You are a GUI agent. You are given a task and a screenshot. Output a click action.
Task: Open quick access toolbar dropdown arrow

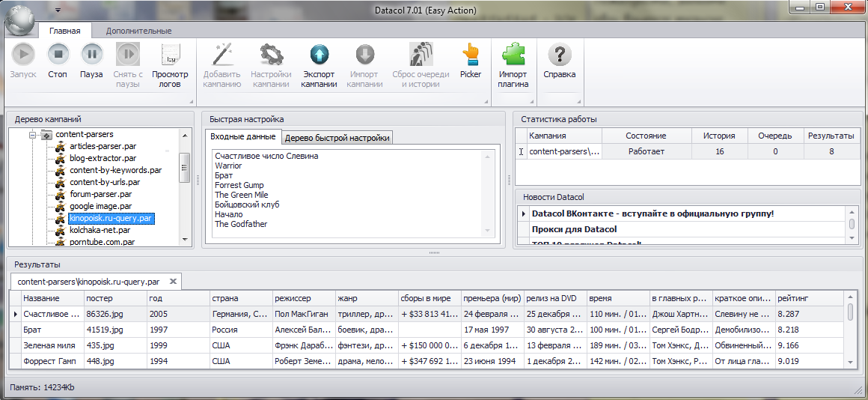tap(58, 10)
